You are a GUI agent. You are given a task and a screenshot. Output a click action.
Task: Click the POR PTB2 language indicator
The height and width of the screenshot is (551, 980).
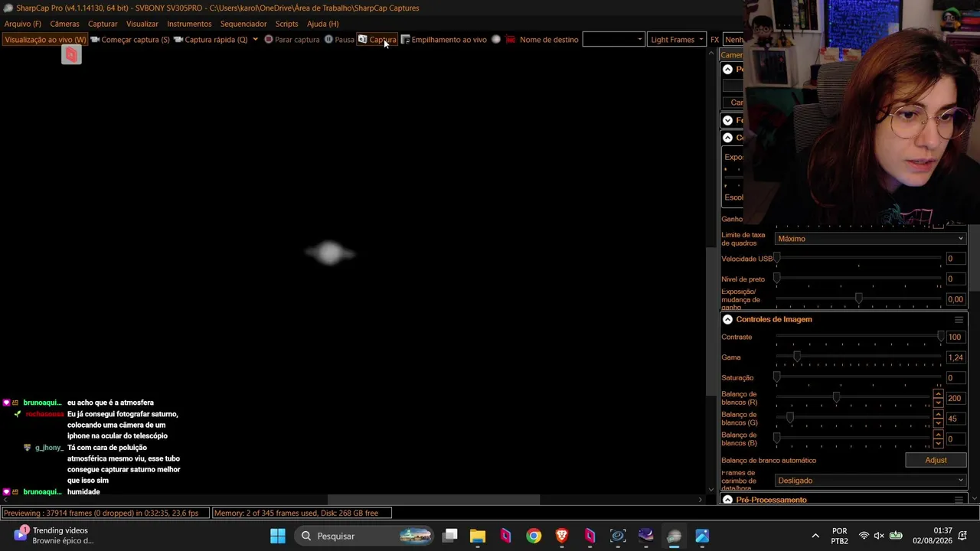pos(839,536)
